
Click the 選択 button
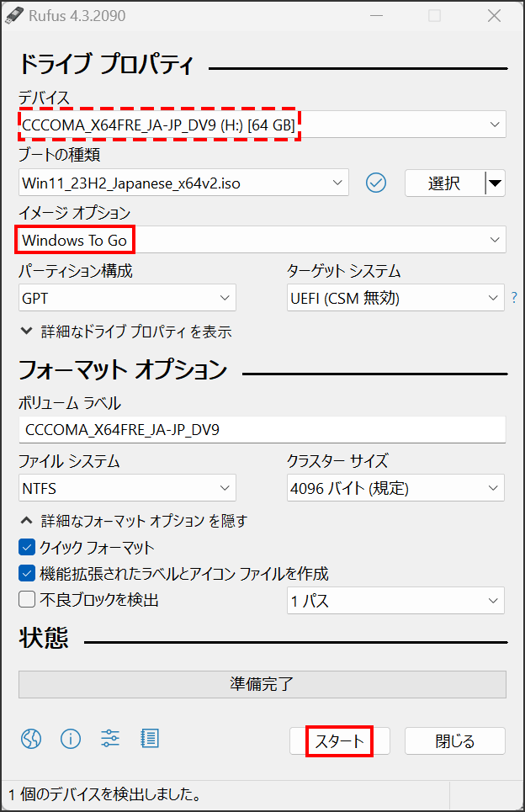(x=445, y=183)
